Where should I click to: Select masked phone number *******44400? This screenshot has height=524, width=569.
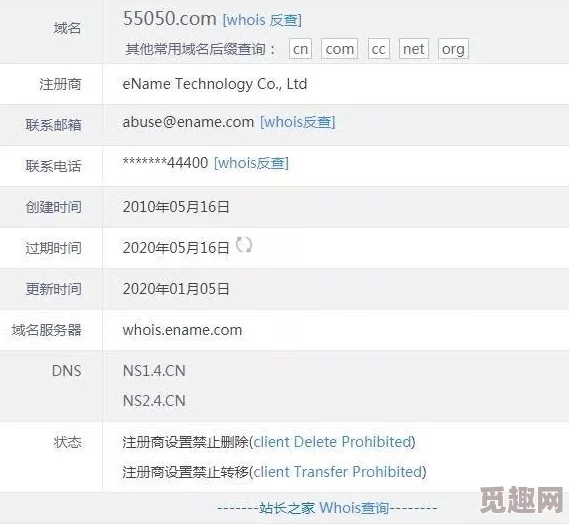tap(165, 162)
